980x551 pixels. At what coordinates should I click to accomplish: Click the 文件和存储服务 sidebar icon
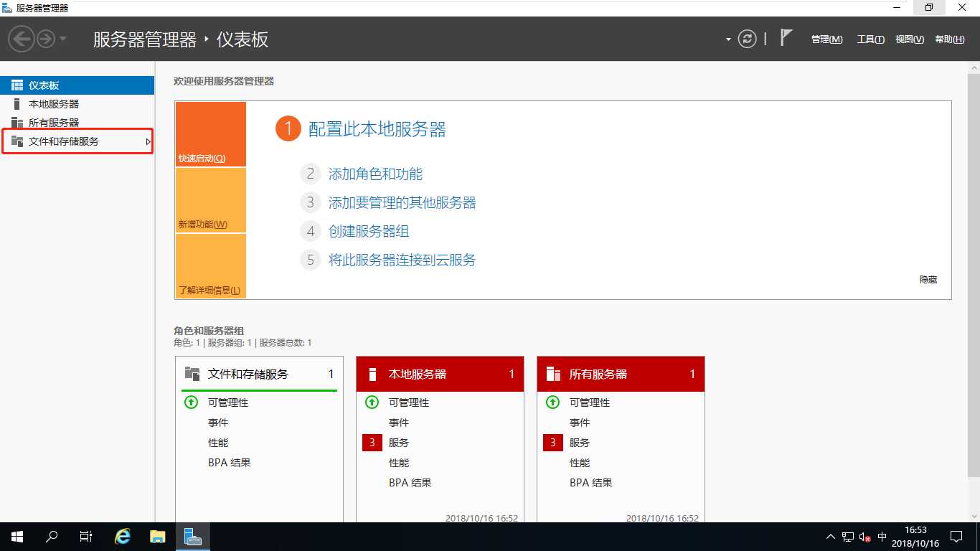point(17,141)
